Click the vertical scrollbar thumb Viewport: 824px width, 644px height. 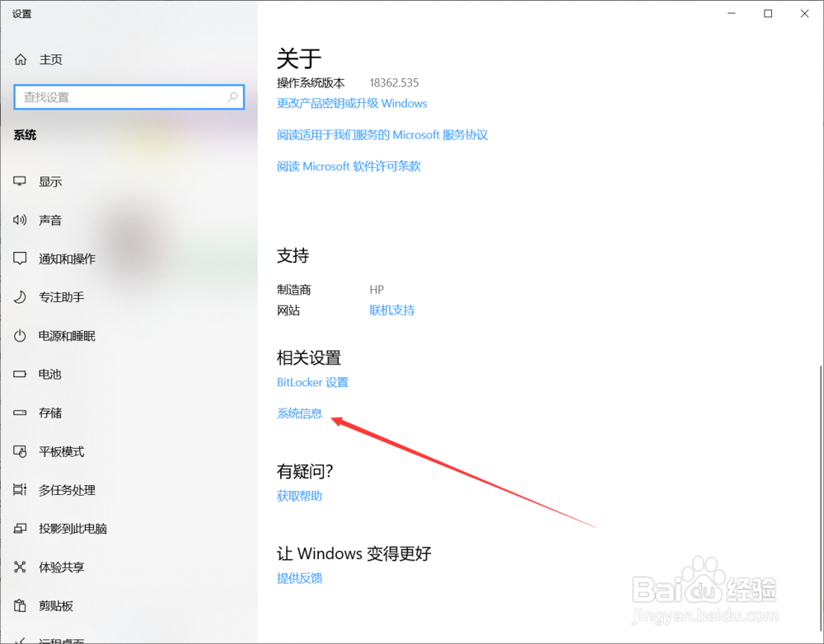[x=821, y=499]
